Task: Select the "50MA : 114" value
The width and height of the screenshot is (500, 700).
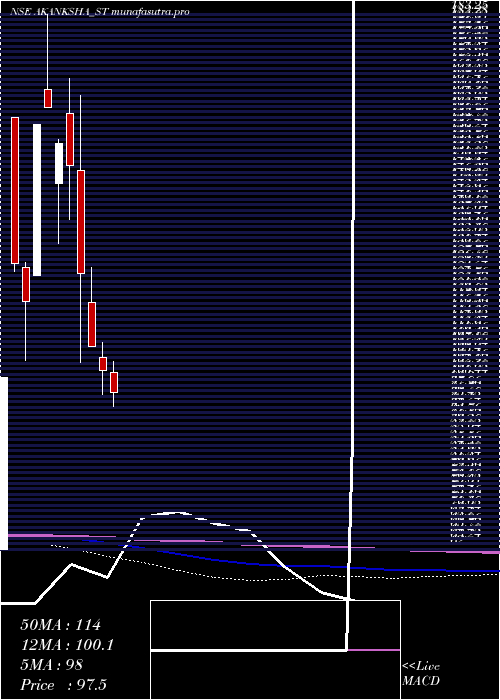Action: pyautogui.click(x=60, y=625)
